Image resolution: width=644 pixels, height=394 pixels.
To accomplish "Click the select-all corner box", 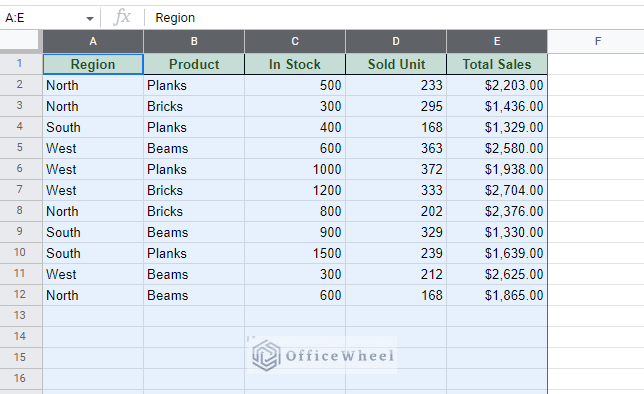I will tap(21, 41).
